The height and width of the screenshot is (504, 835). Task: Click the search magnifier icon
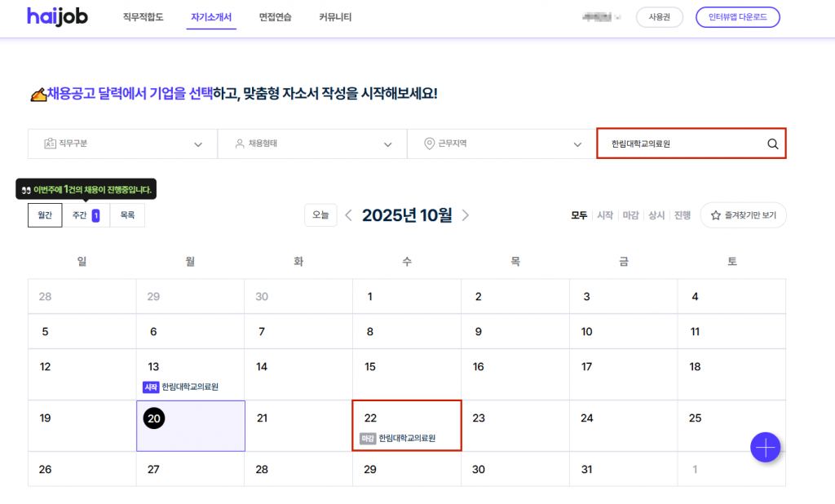point(772,144)
